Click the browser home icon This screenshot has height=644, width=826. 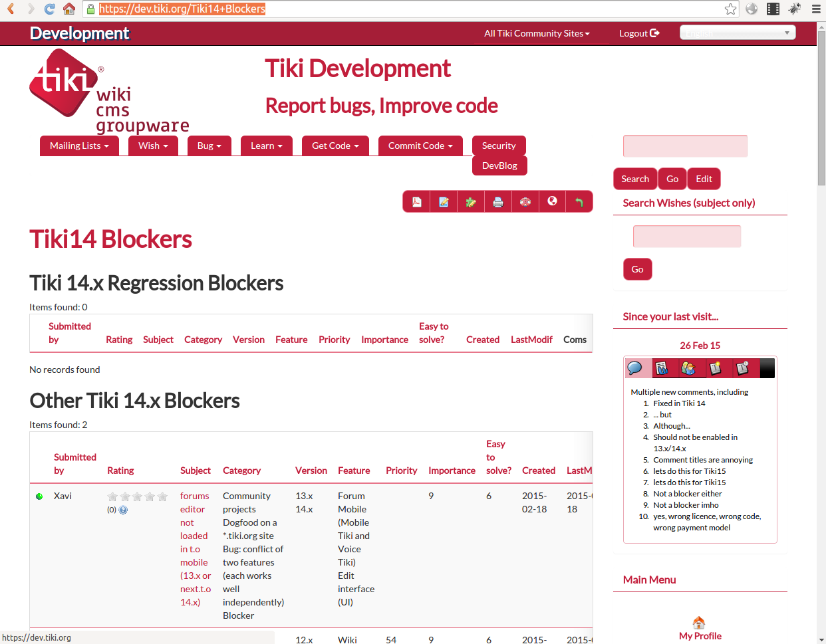[69, 9]
